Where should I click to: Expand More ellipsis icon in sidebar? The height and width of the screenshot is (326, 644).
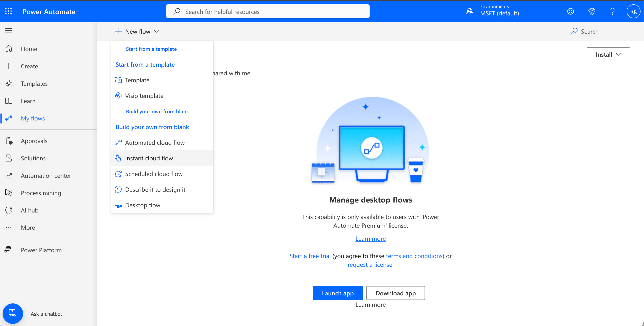[x=9, y=227]
